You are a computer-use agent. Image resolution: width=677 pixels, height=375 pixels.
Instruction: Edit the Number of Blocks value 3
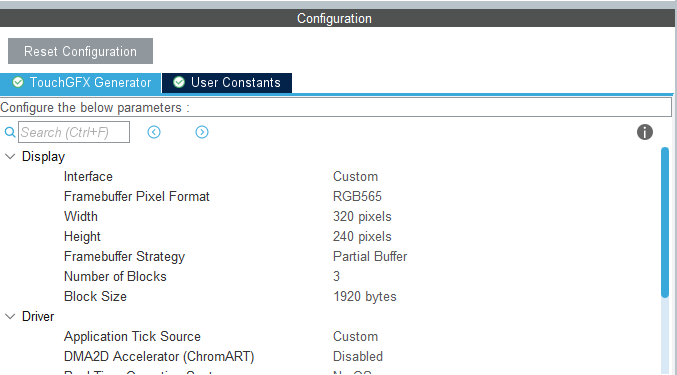(x=336, y=277)
